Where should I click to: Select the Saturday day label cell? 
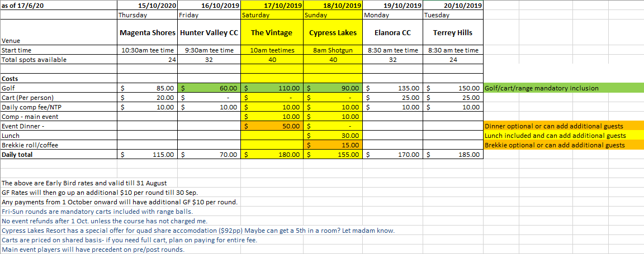tap(272, 15)
